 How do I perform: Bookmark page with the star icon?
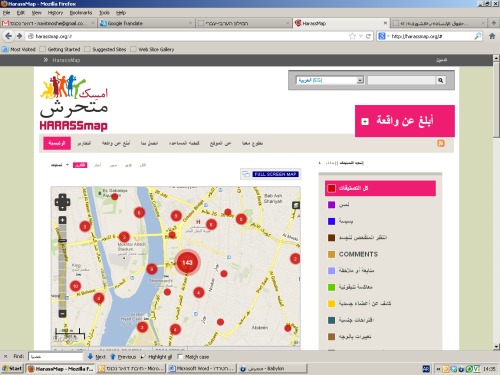[x=352, y=36]
